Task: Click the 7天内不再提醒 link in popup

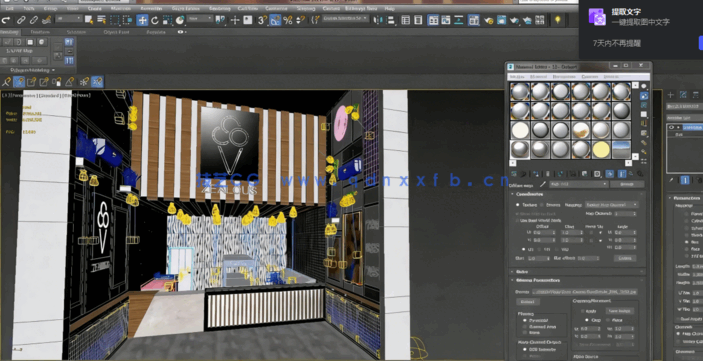Action: [616, 43]
